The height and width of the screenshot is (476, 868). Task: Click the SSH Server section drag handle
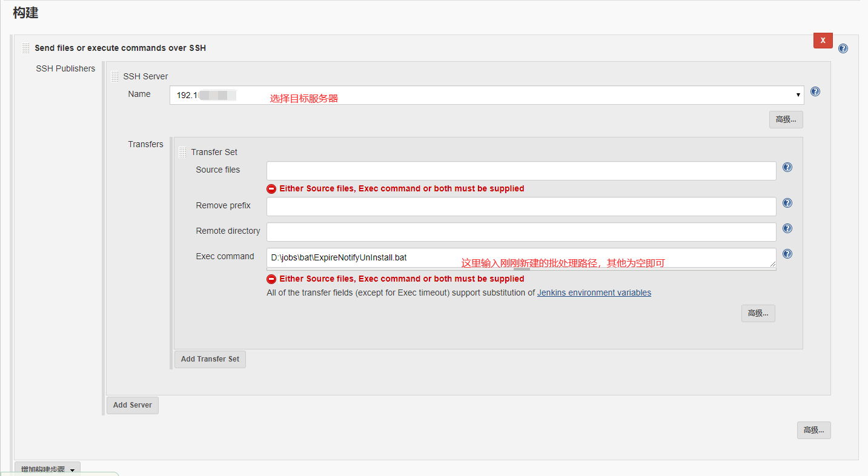114,76
